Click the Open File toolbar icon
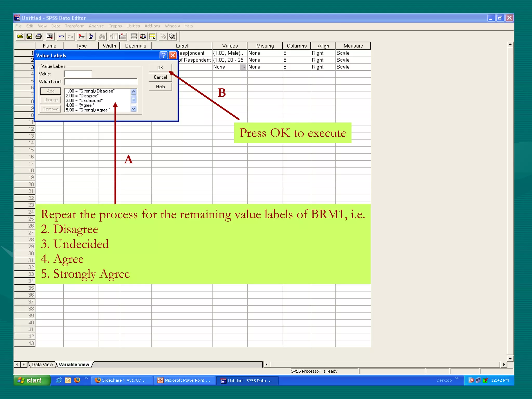 tap(20, 36)
